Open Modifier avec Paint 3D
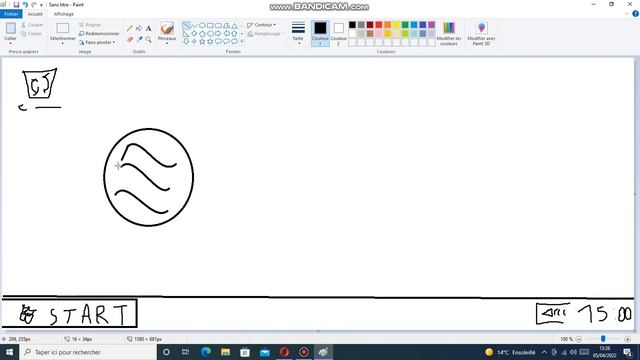This screenshot has width=640, height=360. (x=481, y=33)
